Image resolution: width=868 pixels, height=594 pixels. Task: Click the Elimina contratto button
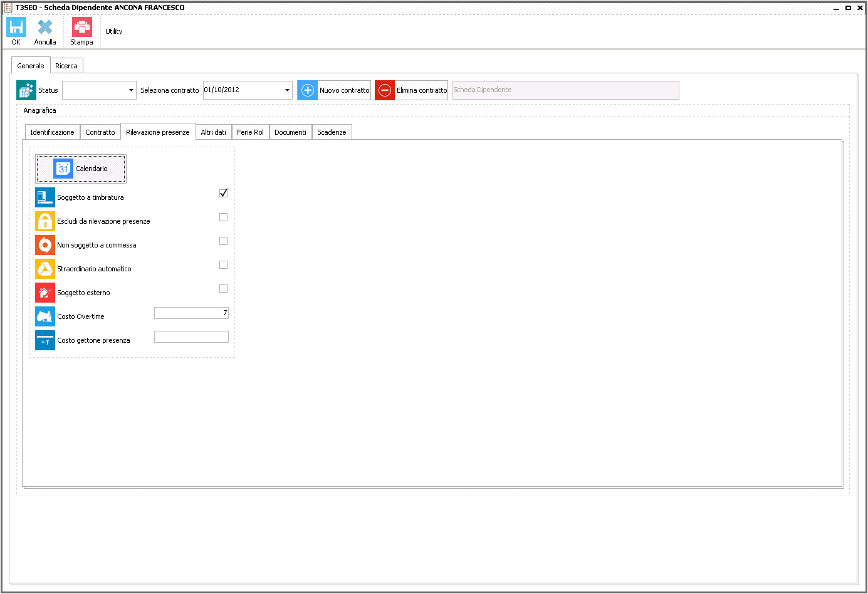tap(411, 90)
